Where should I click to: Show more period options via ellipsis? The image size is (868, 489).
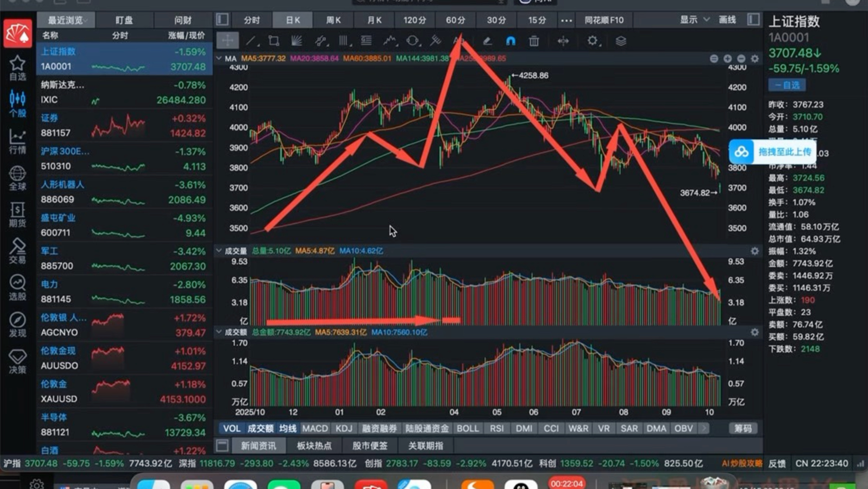click(566, 20)
